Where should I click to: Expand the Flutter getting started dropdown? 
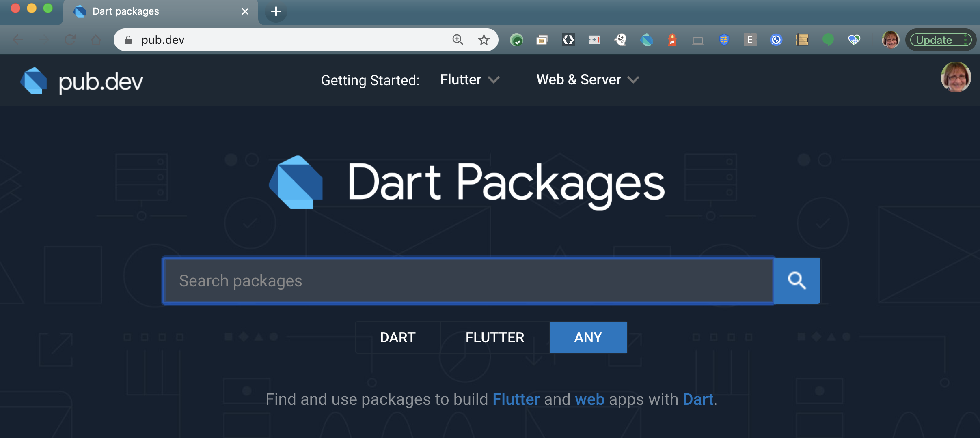point(469,79)
